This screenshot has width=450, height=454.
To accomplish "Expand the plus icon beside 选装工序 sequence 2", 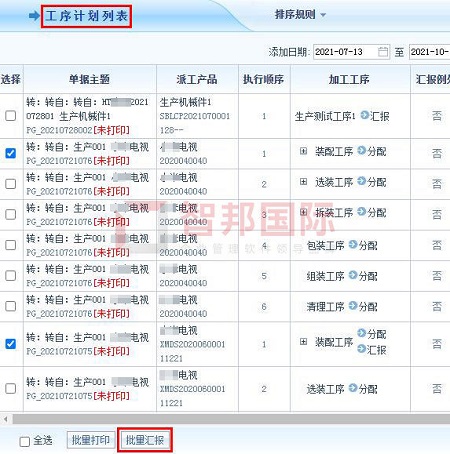I will click(x=303, y=182).
